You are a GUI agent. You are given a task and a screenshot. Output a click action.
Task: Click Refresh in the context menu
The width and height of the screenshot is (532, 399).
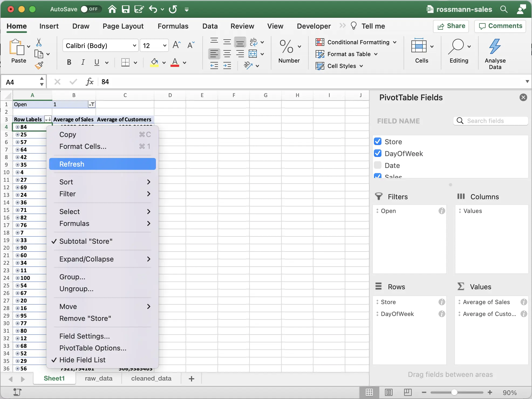[x=71, y=164]
